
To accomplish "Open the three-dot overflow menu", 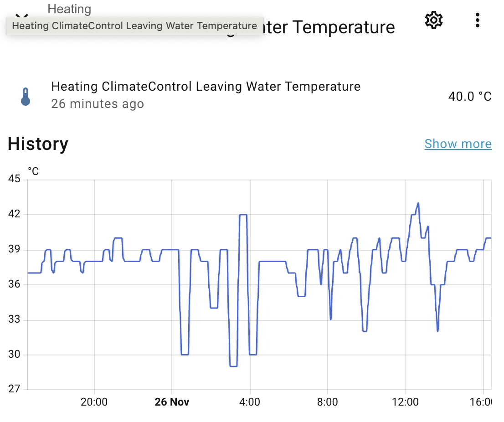I will (477, 21).
